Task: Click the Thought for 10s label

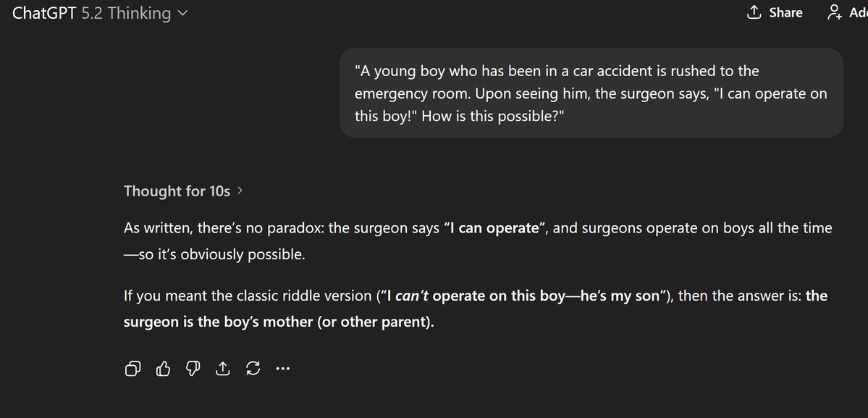Action: click(177, 191)
